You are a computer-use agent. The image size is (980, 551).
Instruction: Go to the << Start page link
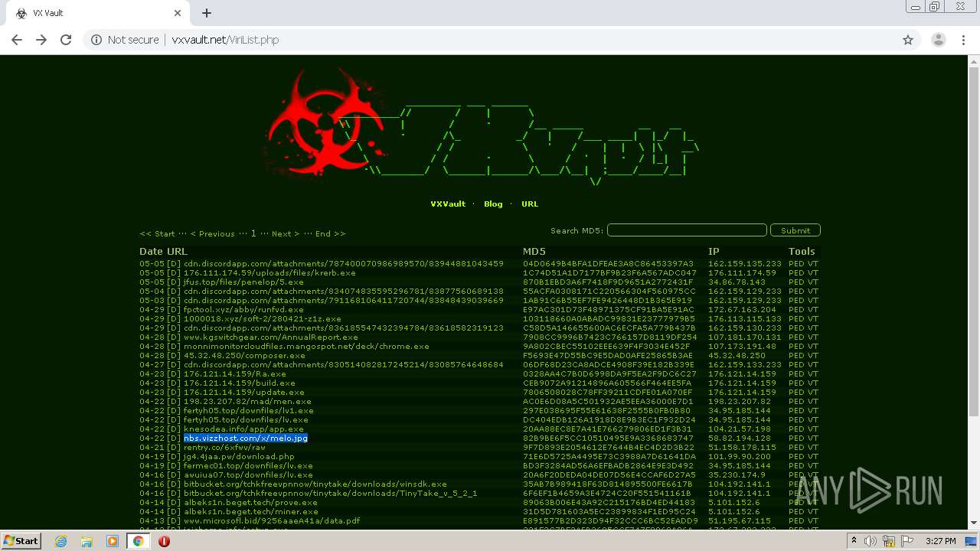(157, 233)
